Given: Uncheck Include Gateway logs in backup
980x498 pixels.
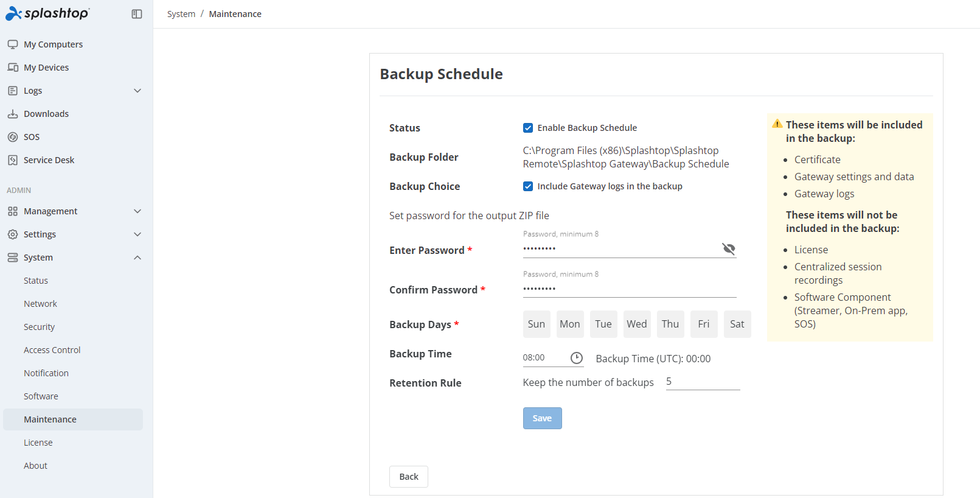Looking at the screenshot, I should pyautogui.click(x=528, y=186).
